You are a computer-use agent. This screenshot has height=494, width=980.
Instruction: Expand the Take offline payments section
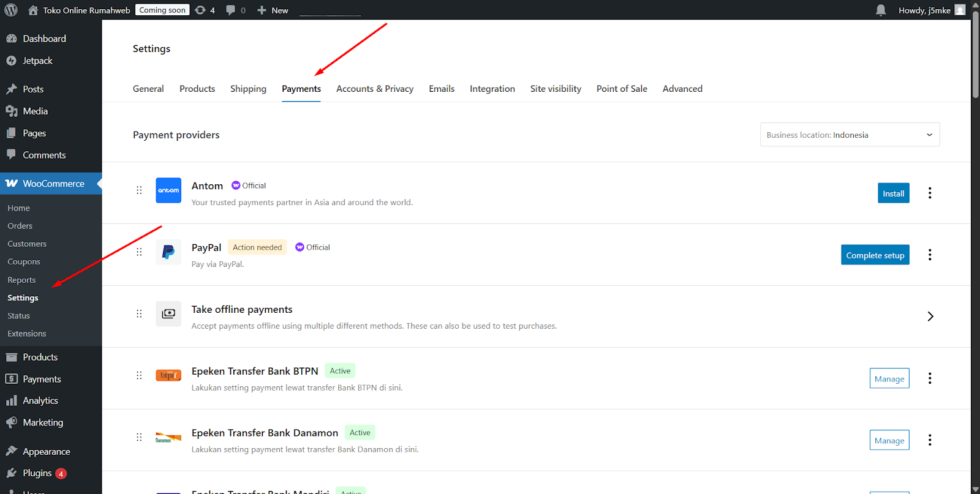tap(930, 316)
